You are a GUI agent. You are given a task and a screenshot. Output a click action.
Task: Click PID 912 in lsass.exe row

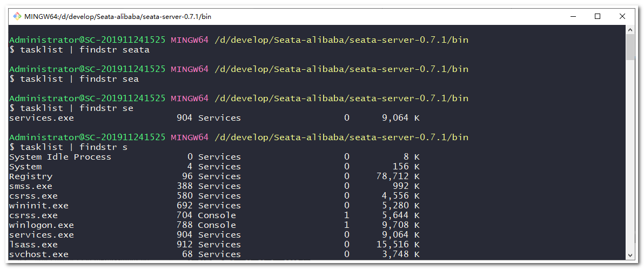pos(185,244)
